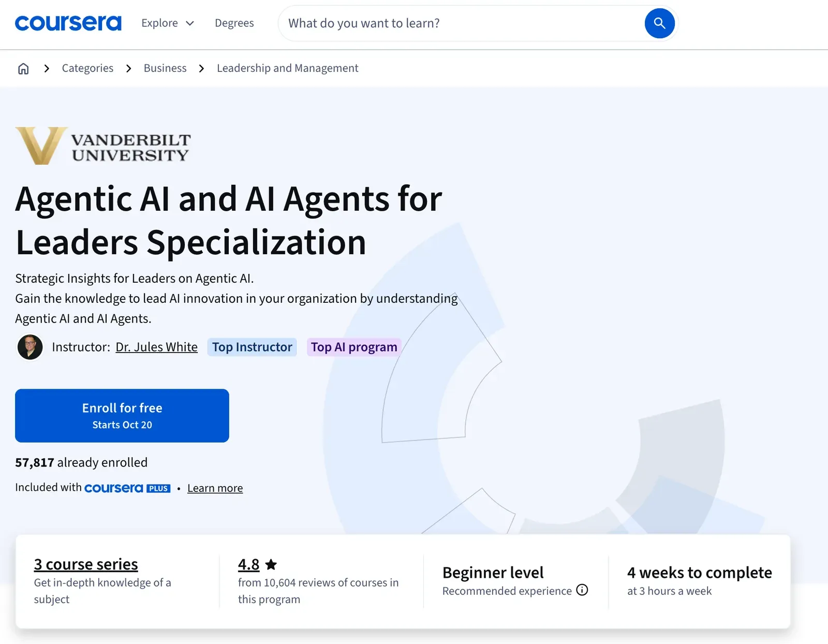This screenshot has height=644, width=828.
Task: Open Learn more about Coursera Plus
Action: coord(215,488)
